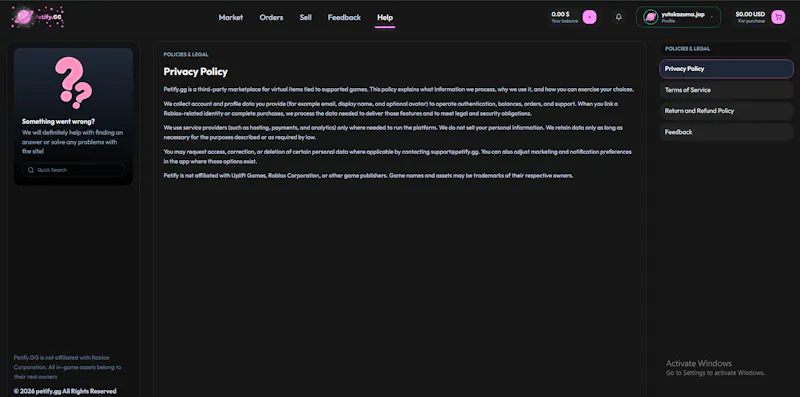Image resolution: width=800 pixels, height=397 pixels.
Task: Click the Privacy Policy heading
Action: [x=195, y=71]
